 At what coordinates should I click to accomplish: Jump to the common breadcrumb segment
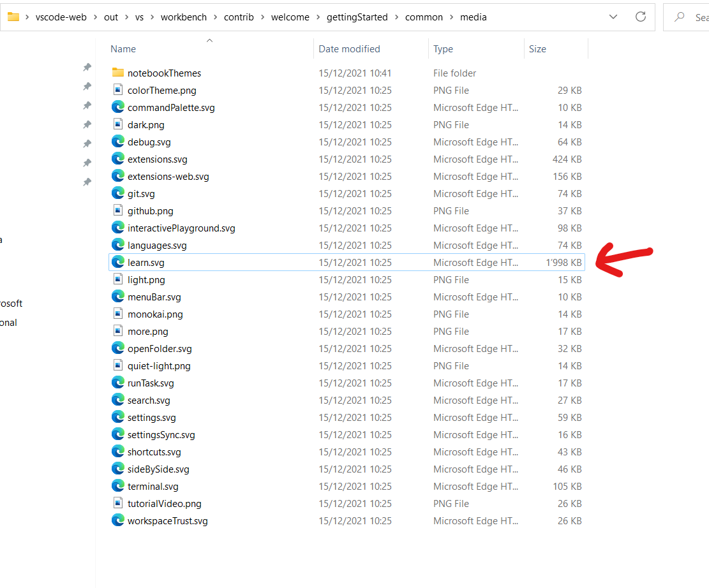pos(424,17)
